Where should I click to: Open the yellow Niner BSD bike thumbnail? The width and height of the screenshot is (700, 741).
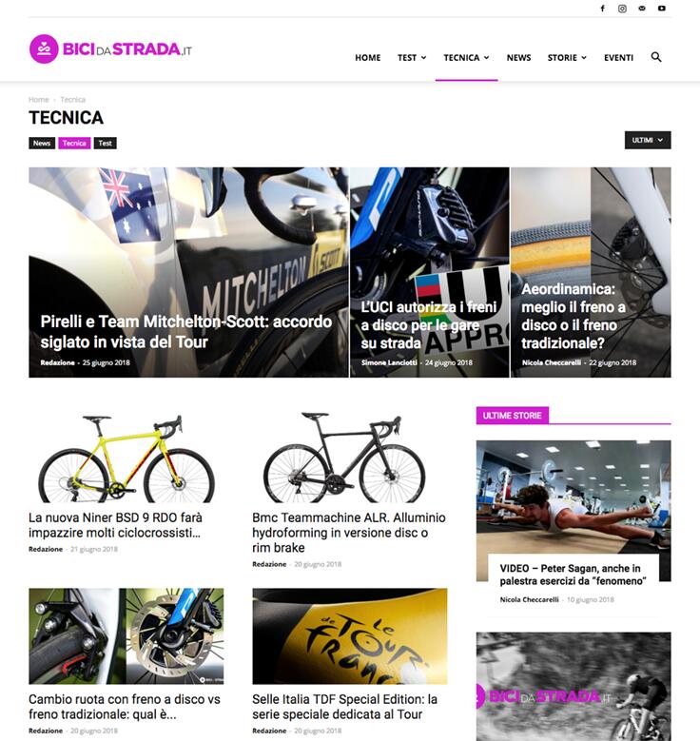[126, 457]
